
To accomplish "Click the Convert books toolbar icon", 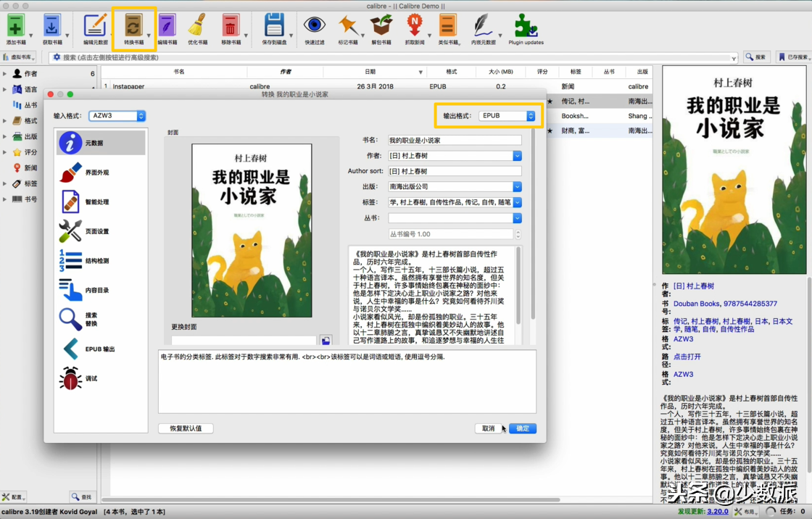I will 133,26.
